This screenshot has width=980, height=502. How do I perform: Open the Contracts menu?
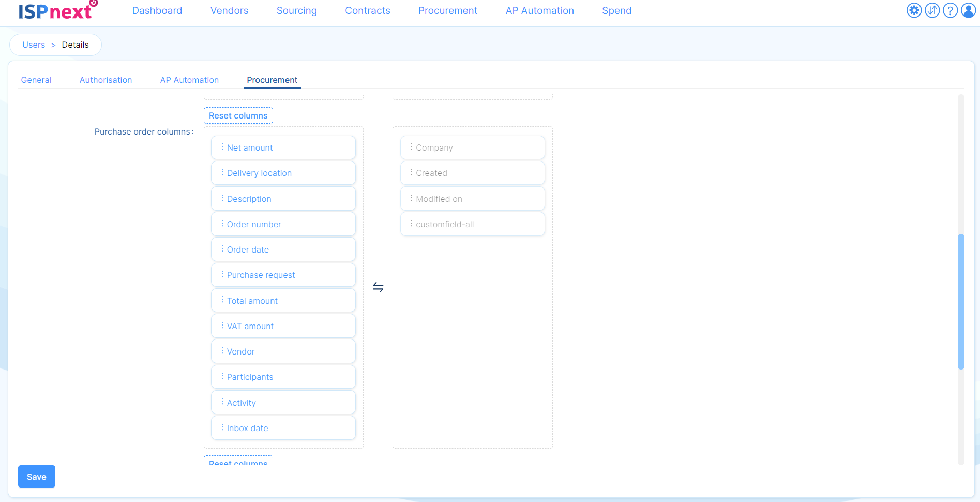[x=367, y=11]
